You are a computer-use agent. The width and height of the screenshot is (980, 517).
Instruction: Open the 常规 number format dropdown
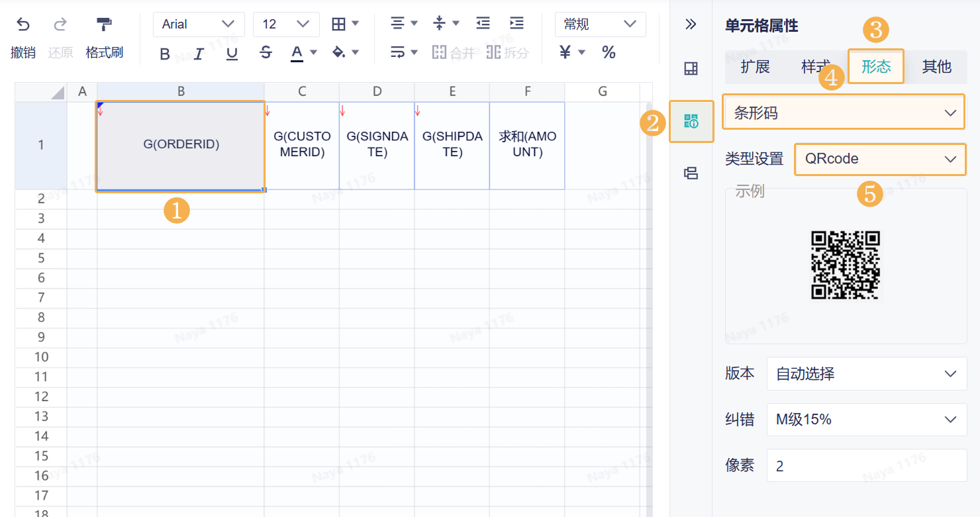(600, 24)
